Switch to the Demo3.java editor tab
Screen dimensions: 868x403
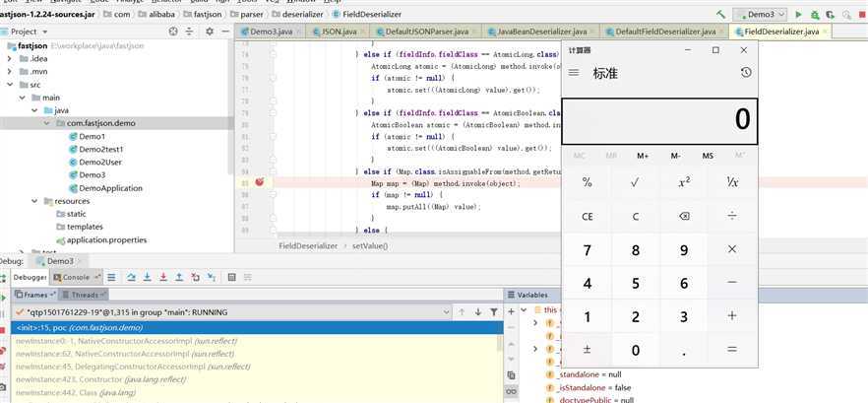tap(270, 32)
